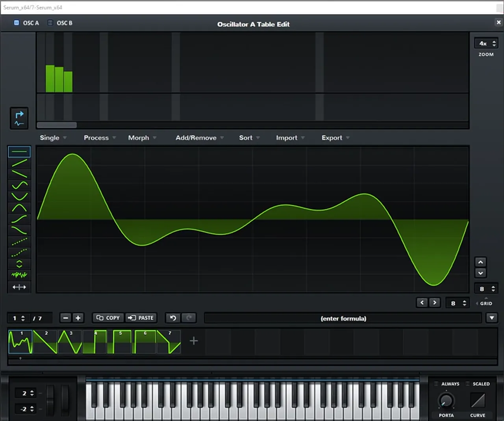Select the S-curve falling shape

(x=19, y=230)
